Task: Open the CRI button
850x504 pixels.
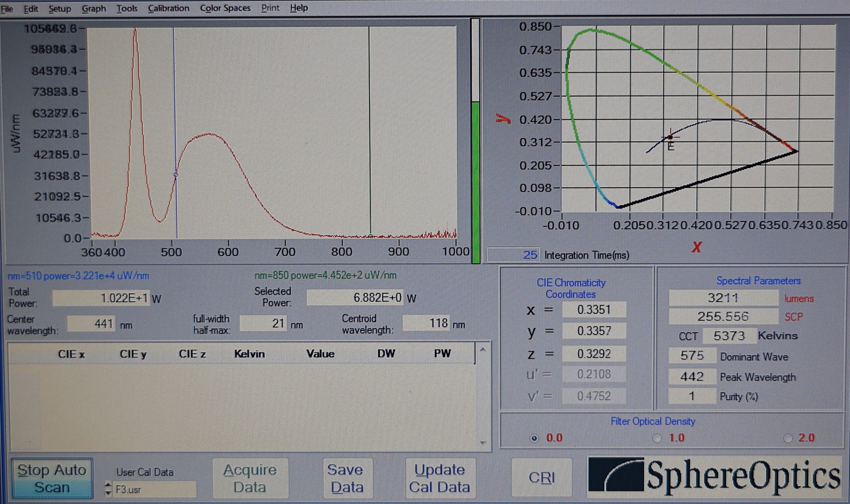Action: (542, 477)
